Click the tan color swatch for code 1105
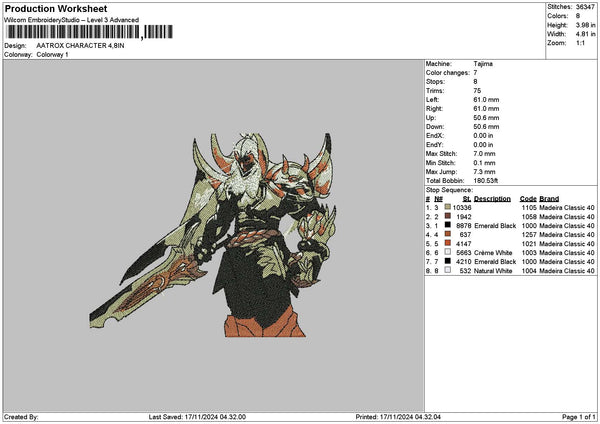The width and height of the screenshot is (600, 424). (x=447, y=207)
